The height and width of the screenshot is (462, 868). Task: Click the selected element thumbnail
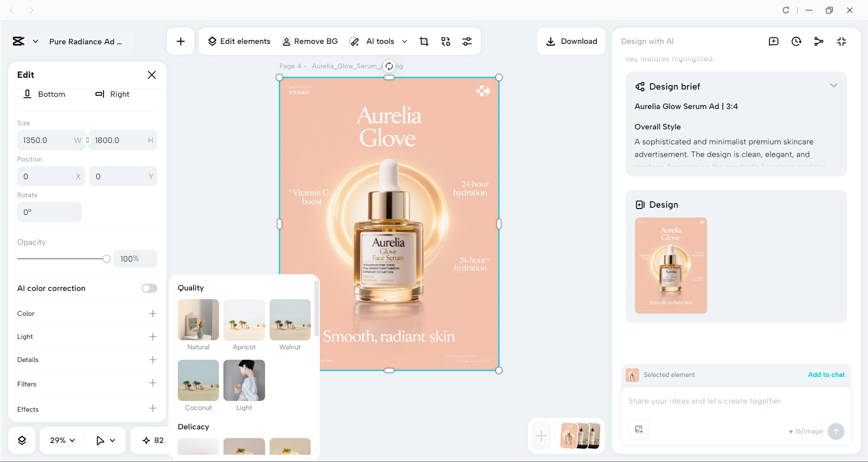(632, 375)
